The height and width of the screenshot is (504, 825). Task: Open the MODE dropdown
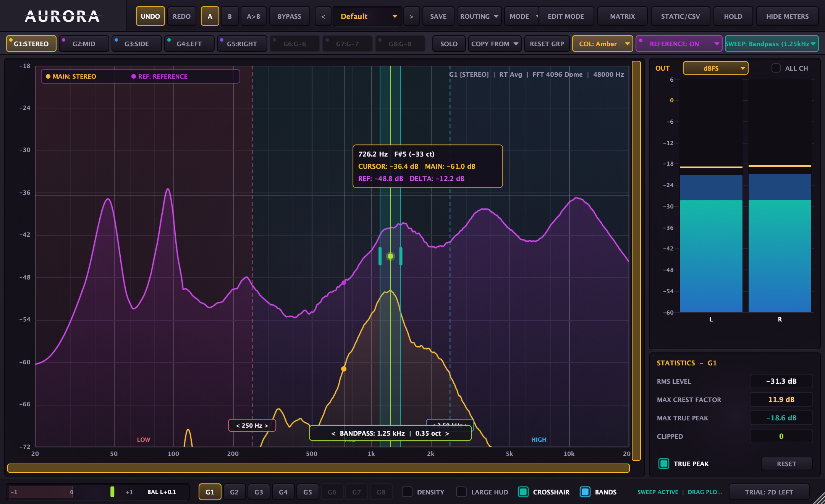(x=522, y=16)
